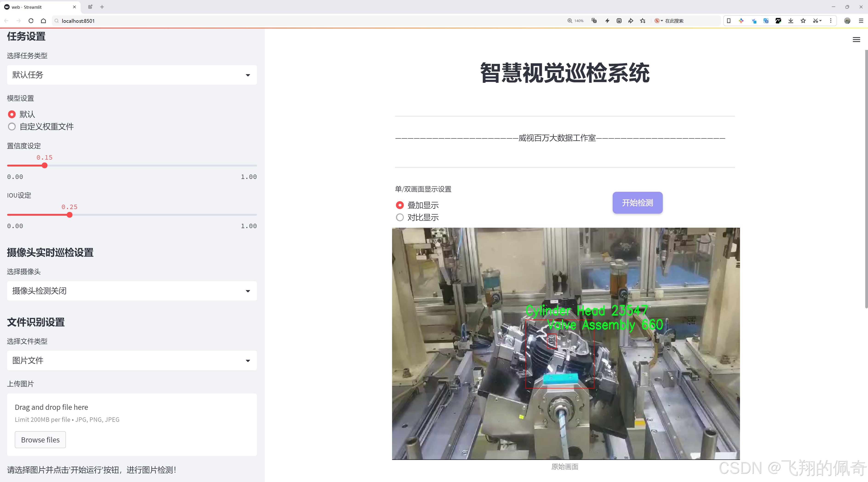Click the tab list icon beside new tab
This screenshot has width=868, height=482.
(90, 7)
